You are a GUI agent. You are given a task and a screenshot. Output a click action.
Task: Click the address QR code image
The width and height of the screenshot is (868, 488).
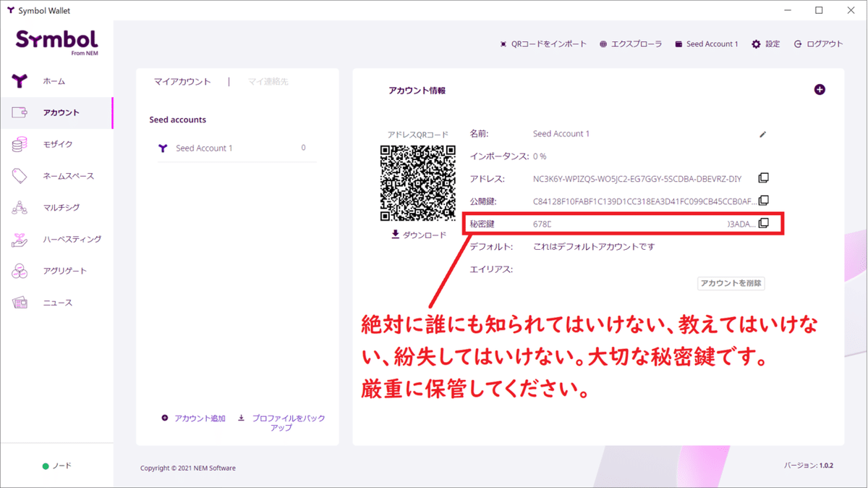coord(418,183)
